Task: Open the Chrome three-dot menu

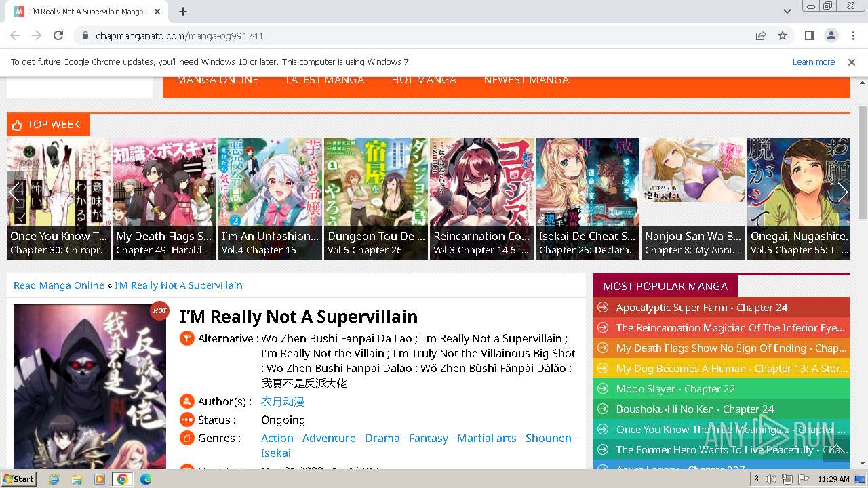Action: pos(852,35)
